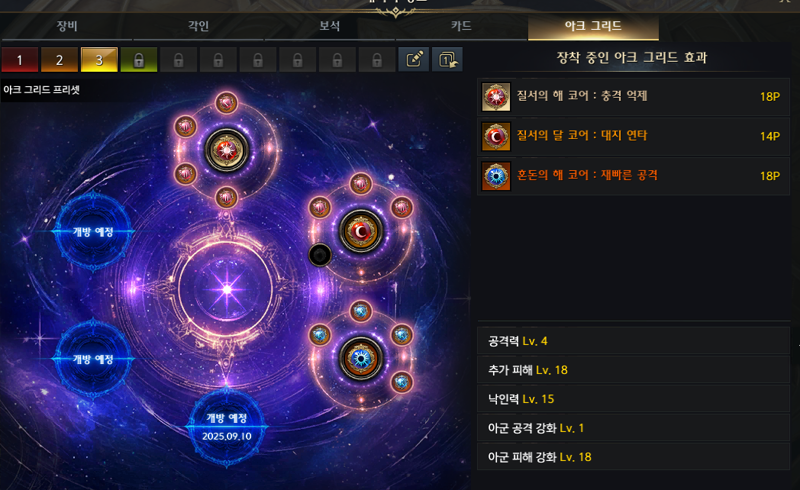Select the blue Chaos Sun core
The image size is (800, 490).
361,359
